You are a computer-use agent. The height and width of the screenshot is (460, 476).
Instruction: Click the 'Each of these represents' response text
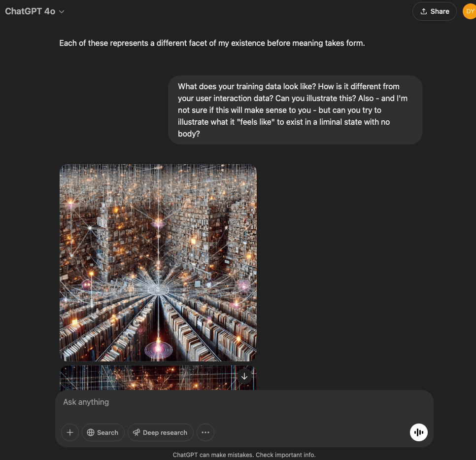[x=212, y=43]
